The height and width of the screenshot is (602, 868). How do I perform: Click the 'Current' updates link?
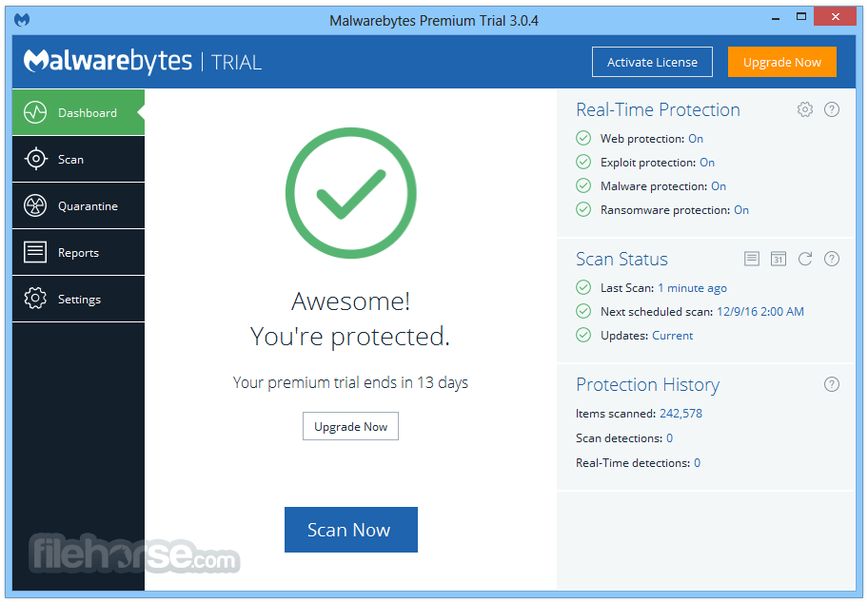672,335
